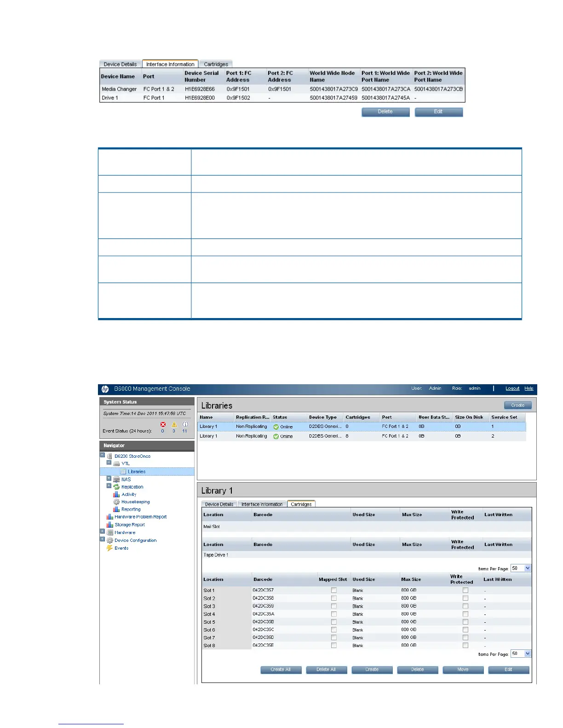
Task: Click the Activity bar chart icon
Action: 116,495
